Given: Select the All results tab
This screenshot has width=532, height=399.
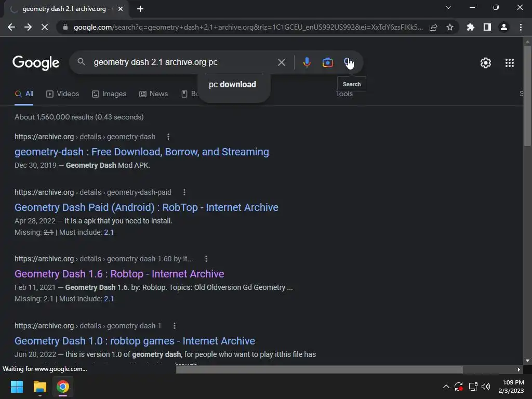Looking at the screenshot, I should coord(24,94).
